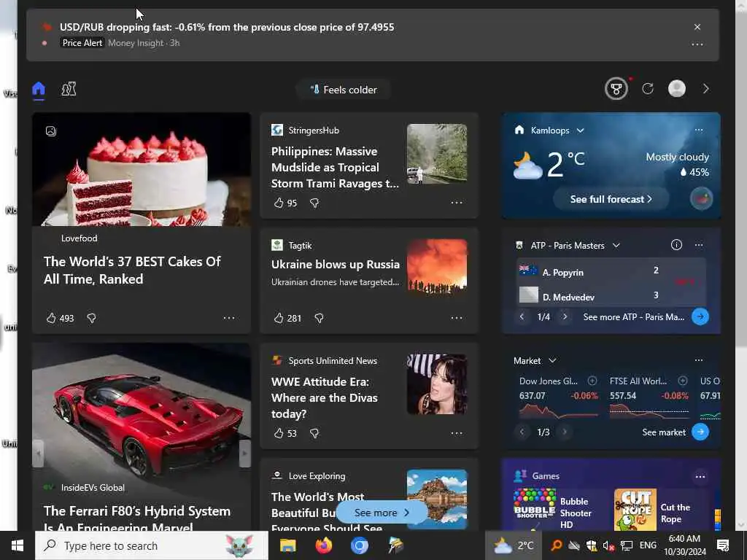
Task: Open info icon on ATP sports card
Action: click(x=676, y=245)
